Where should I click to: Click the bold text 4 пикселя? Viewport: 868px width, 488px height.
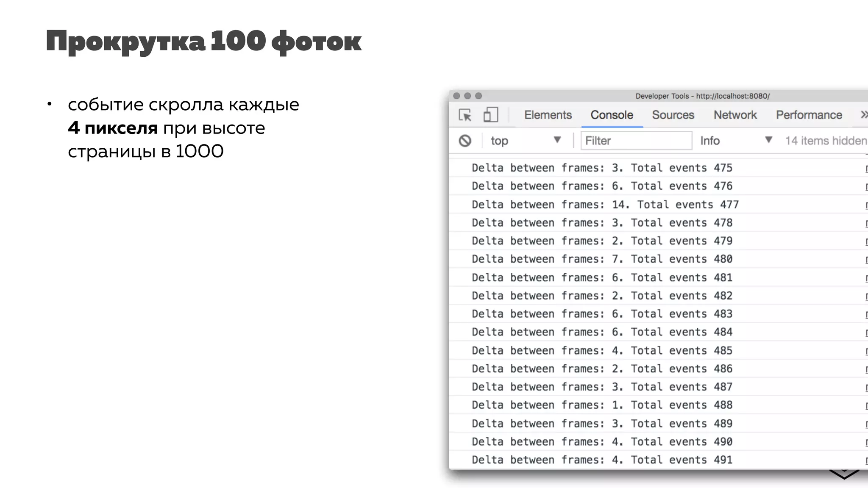113,128
